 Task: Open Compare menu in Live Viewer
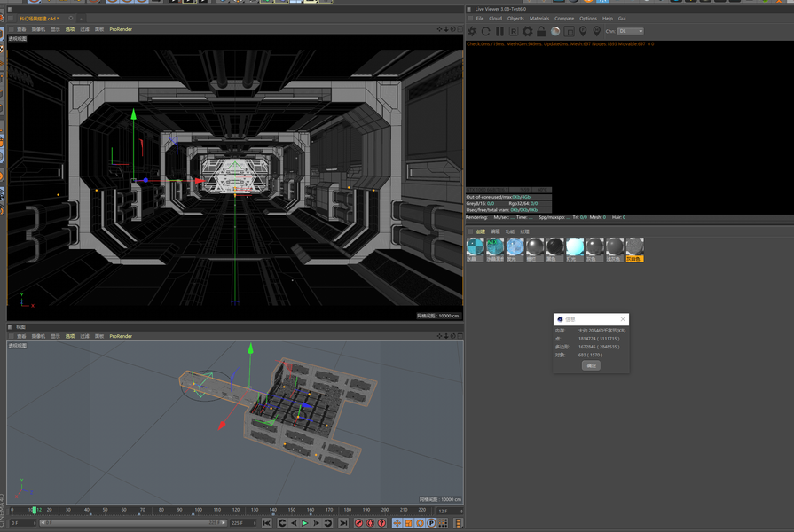(564, 19)
